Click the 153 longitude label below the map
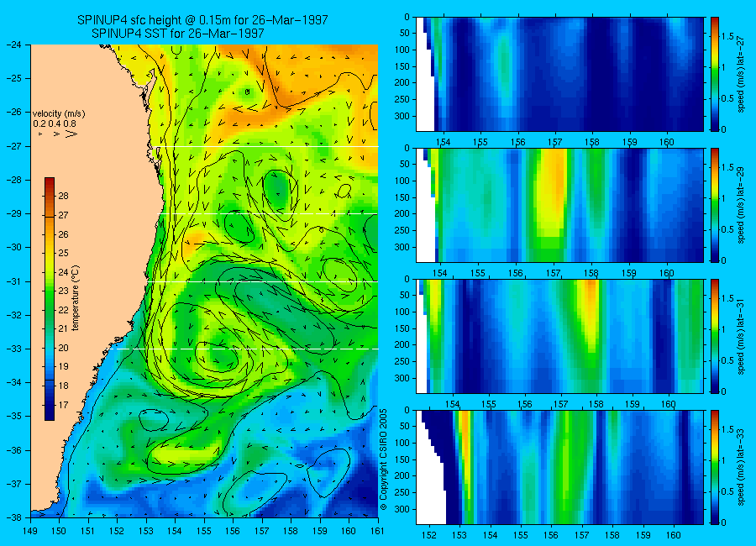Viewport: 756px width, 546px height. tap(146, 531)
